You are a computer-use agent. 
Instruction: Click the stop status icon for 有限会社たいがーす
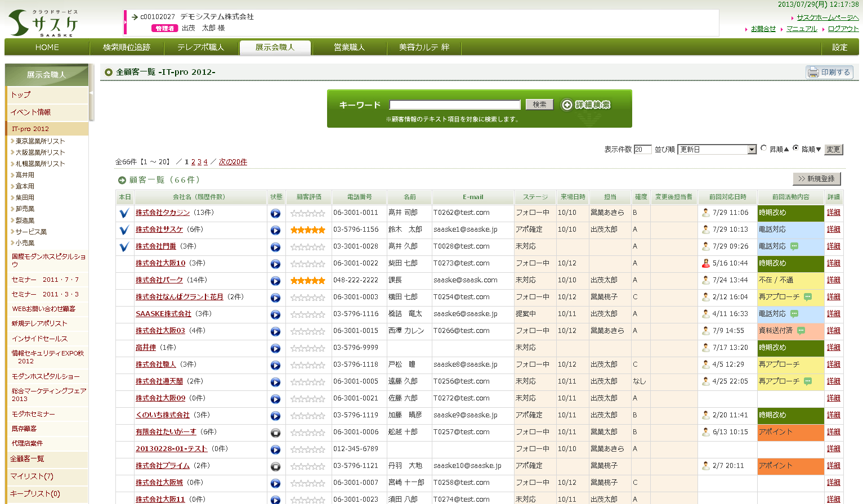click(275, 433)
